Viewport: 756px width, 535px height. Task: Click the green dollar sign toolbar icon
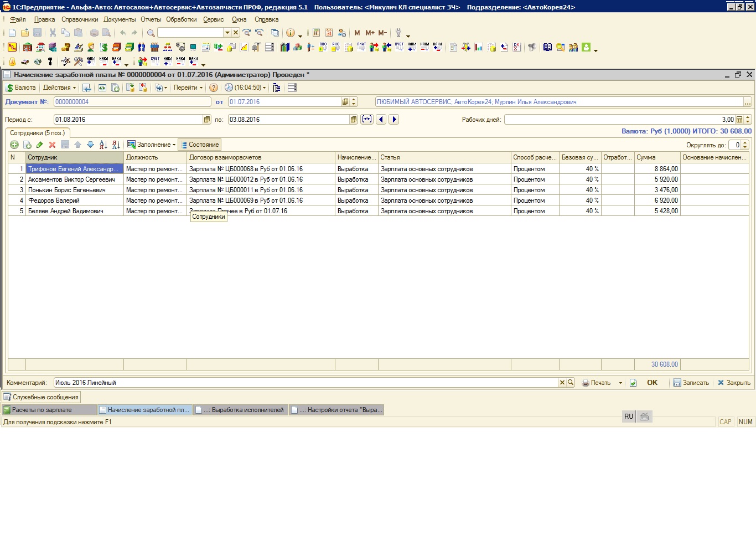104,47
